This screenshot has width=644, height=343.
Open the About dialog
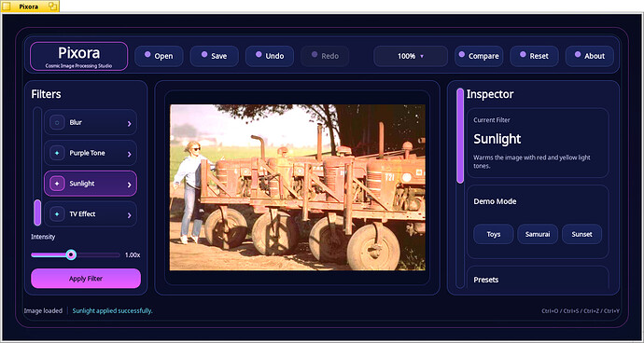pyautogui.click(x=590, y=56)
